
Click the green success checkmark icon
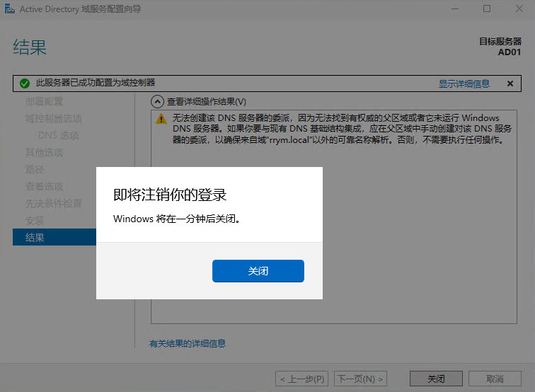tap(25, 83)
